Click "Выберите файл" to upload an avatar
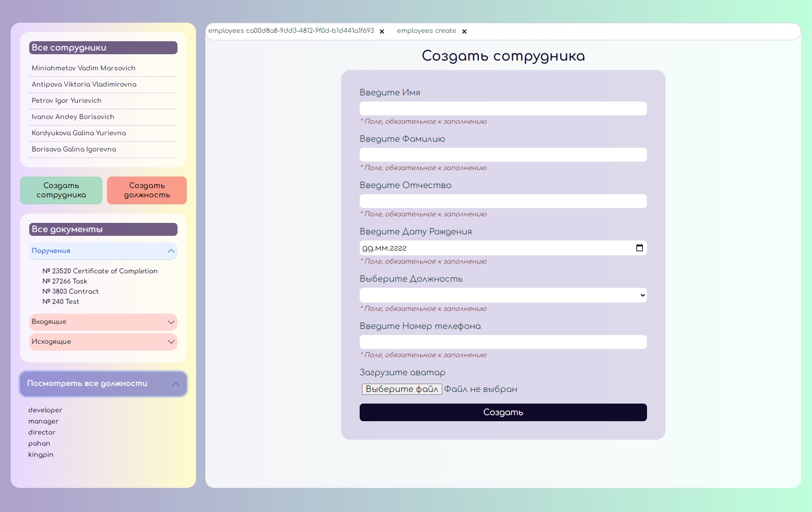The image size is (812, 512). pos(401,389)
